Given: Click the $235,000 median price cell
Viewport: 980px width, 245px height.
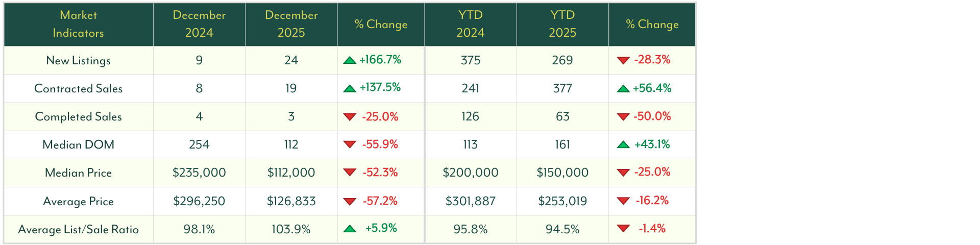Looking at the screenshot, I should pyautogui.click(x=199, y=173).
